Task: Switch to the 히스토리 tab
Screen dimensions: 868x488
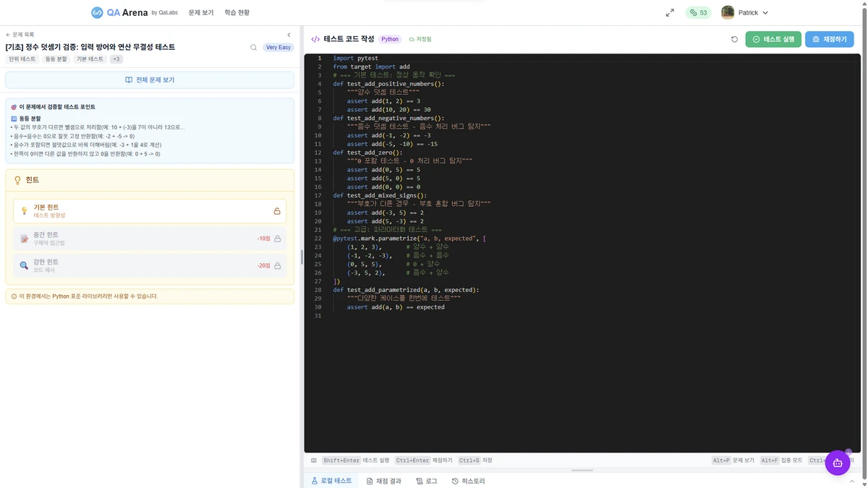Action: 469,481
